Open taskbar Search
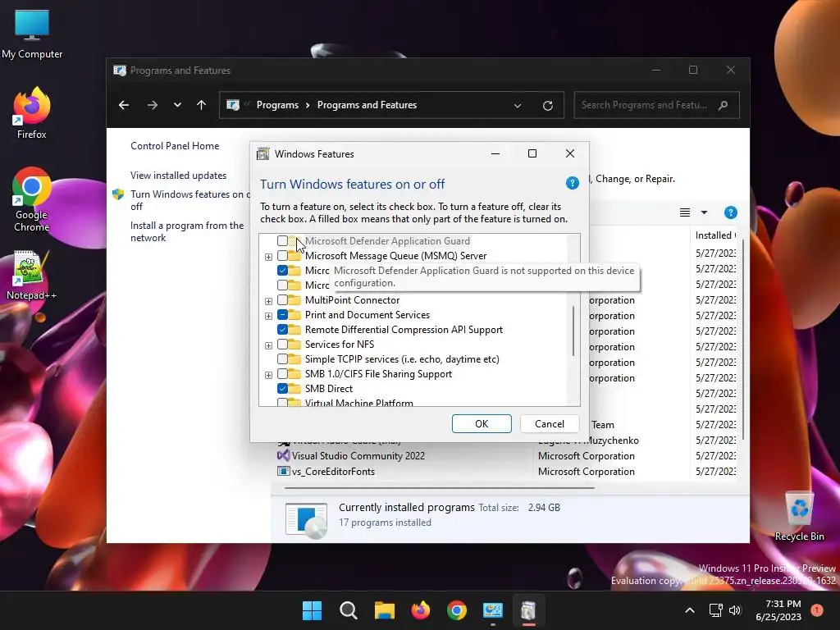Screen dimensions: 840x630 tap(348, 610)
